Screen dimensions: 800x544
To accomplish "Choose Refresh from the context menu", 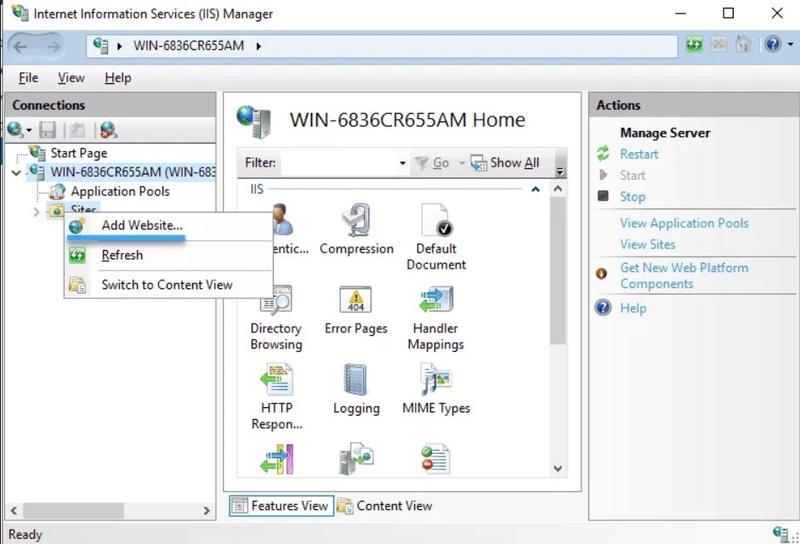I will pyautogui.click(x=168, y=255).
